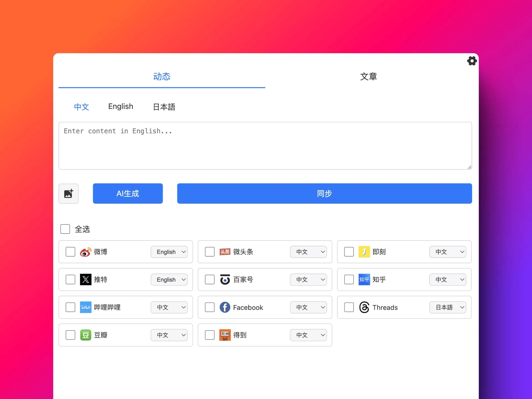Click the Threads platform icon

click(x=364, y=307)
